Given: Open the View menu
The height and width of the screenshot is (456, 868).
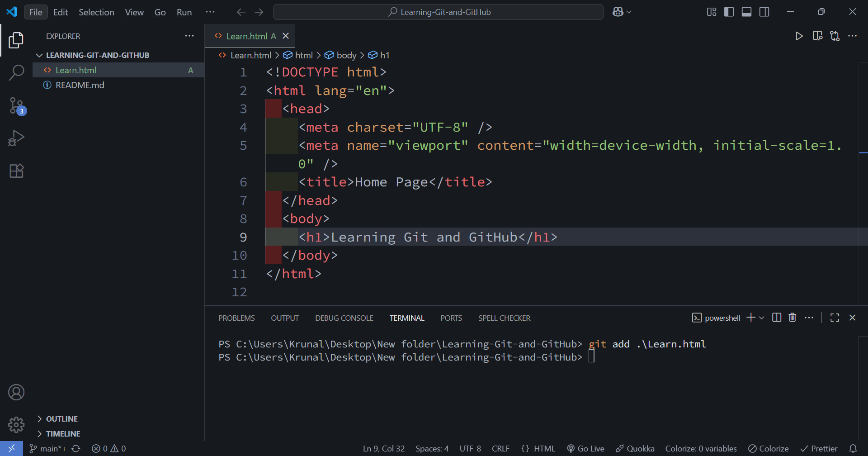Looking at the screenshot, I should pos(134,12).
